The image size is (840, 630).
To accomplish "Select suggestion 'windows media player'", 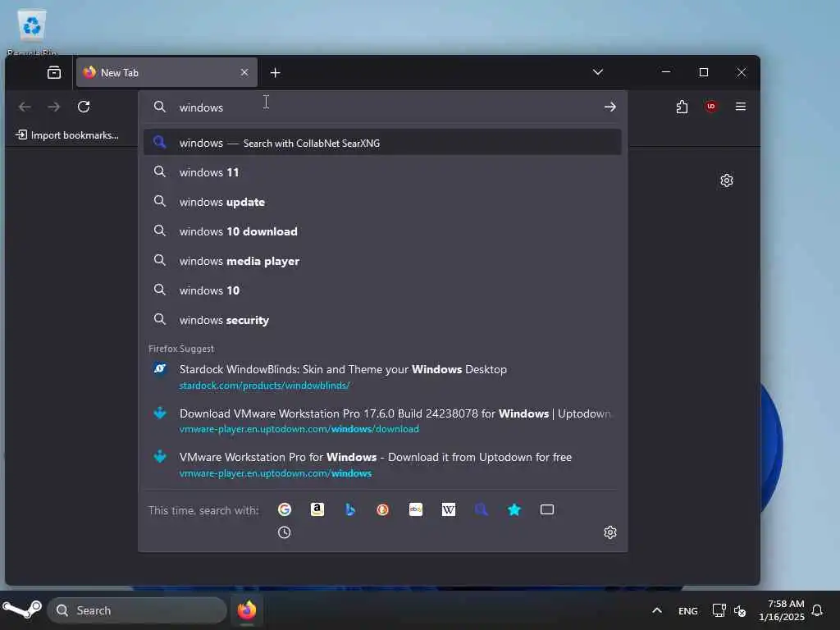I will tap(382, 260).
